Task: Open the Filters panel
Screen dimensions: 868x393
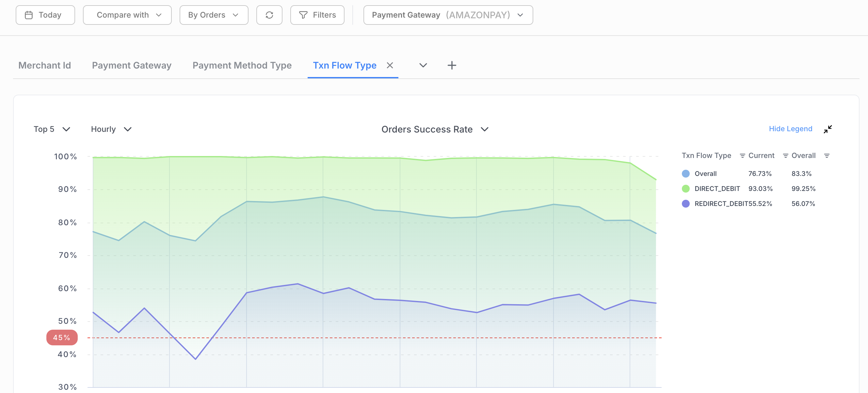Action: [x=317, y=15]
